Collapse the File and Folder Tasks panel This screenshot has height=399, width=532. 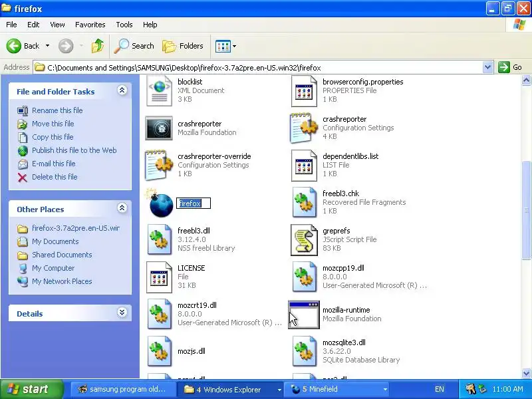pyautogui.click(x=122, y=90)
